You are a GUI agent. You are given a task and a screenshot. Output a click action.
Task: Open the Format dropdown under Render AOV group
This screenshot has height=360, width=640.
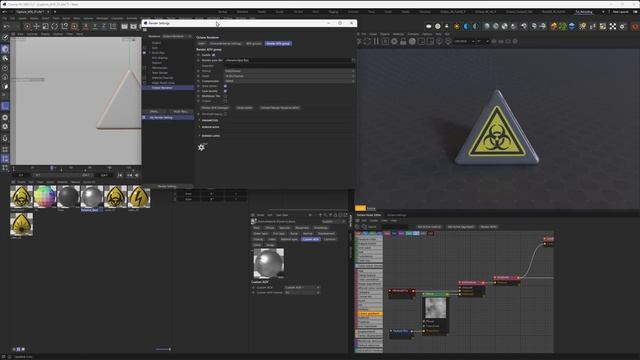[289, 71]
